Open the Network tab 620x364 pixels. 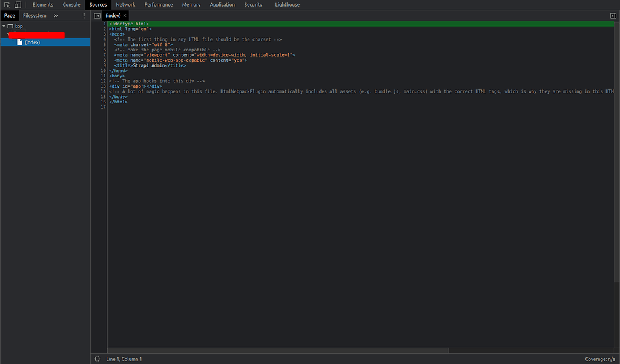125,5
